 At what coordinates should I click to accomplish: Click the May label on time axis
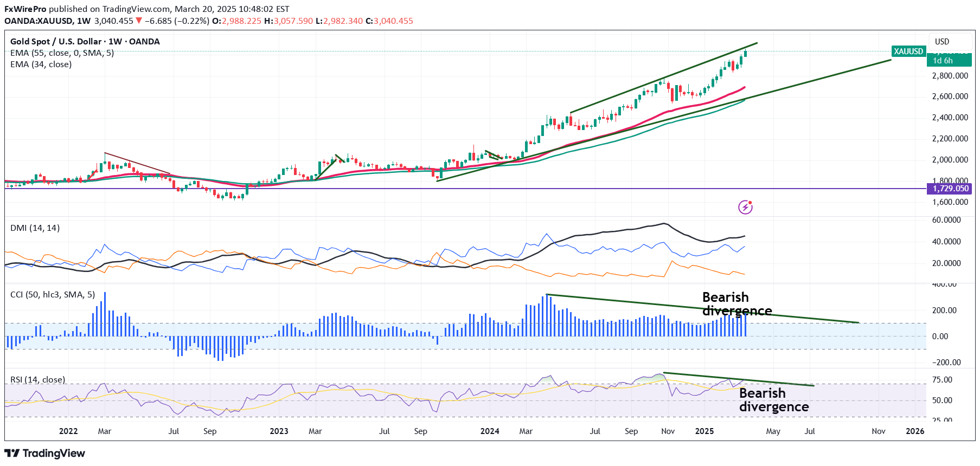(773, 431)
